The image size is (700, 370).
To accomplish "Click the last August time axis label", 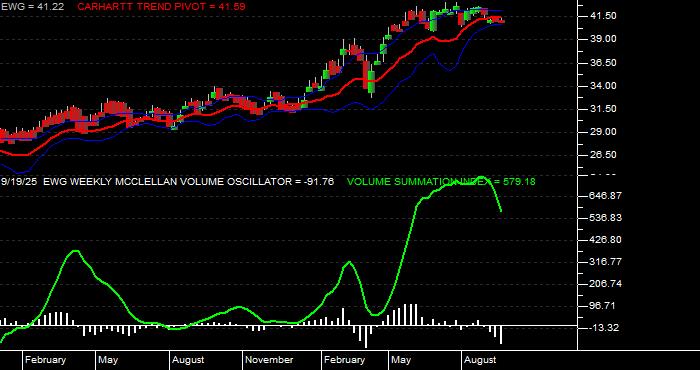I will click(x=480, y=360).
